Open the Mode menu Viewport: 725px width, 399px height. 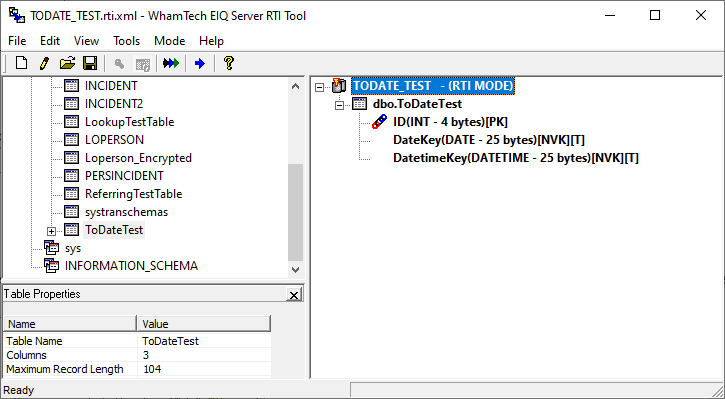pyautogui.click(x=170, y=41)
